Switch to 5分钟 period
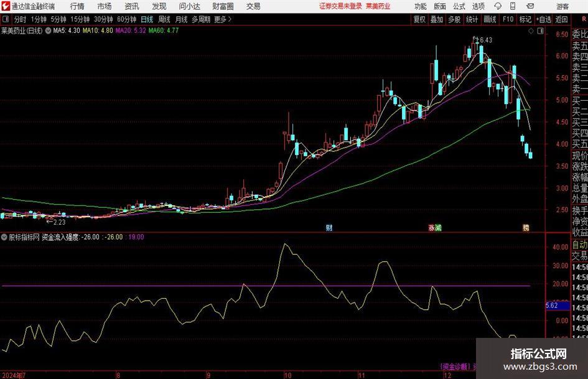588x379 pixels. (58, 19)
